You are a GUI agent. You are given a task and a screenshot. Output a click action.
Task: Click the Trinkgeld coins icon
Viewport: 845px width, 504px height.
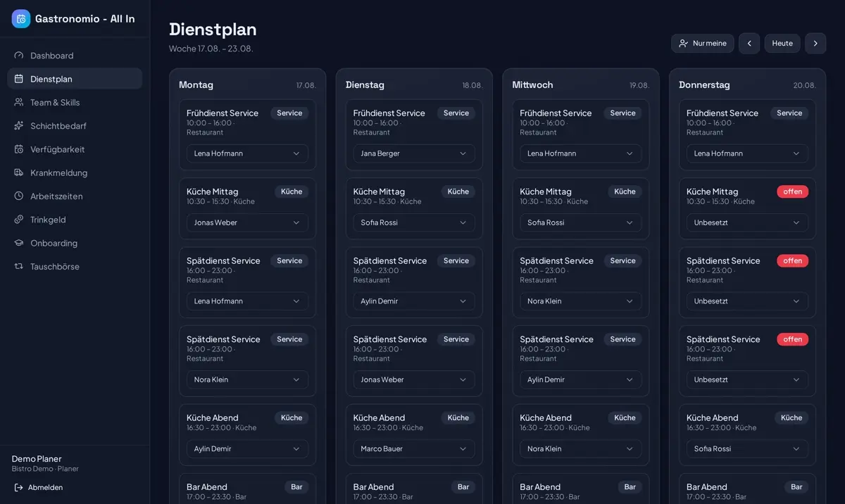click(19, 220)
